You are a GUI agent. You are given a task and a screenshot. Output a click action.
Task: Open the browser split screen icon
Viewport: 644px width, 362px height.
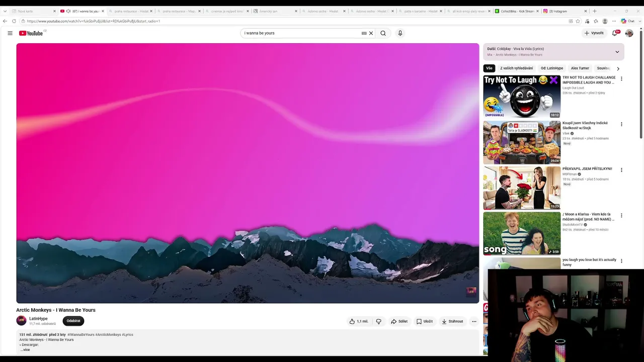point(571,21)
